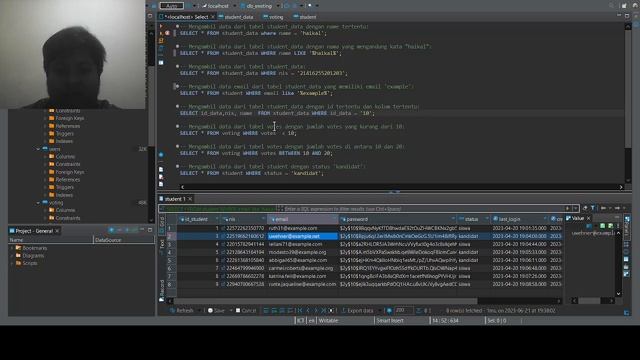The width and height of the screenshot is (640, 360).
Task: Click the Export data button
Action: [357, 311]
